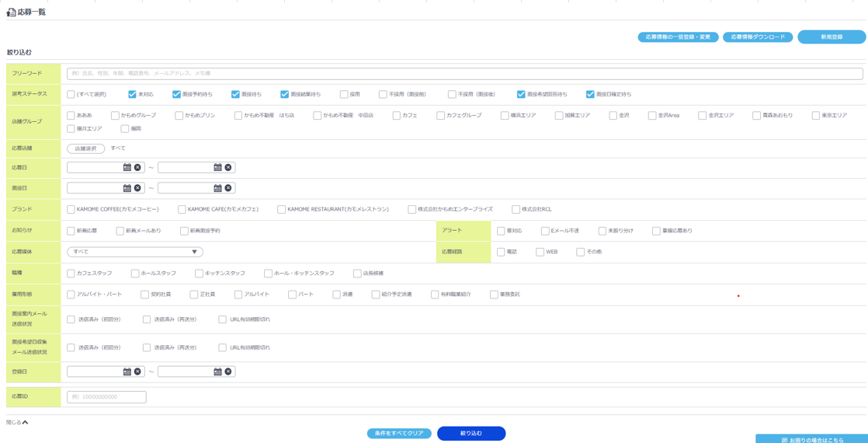The image size is (868, 443).
Task: Open the 登録日 end date calendar
Action: click(x=217, y=371)
